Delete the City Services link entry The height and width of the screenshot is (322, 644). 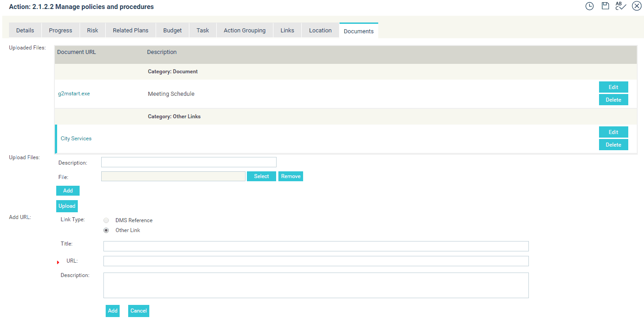point(613,145)
